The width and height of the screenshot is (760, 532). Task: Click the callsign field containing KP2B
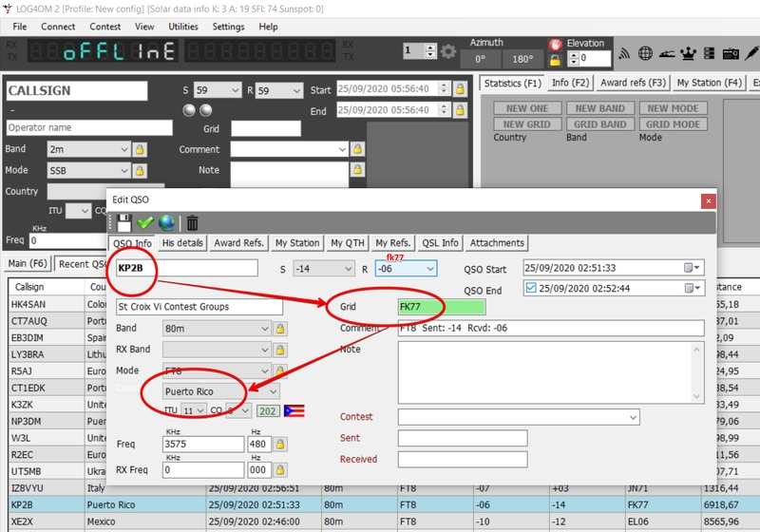coord(186,268)
